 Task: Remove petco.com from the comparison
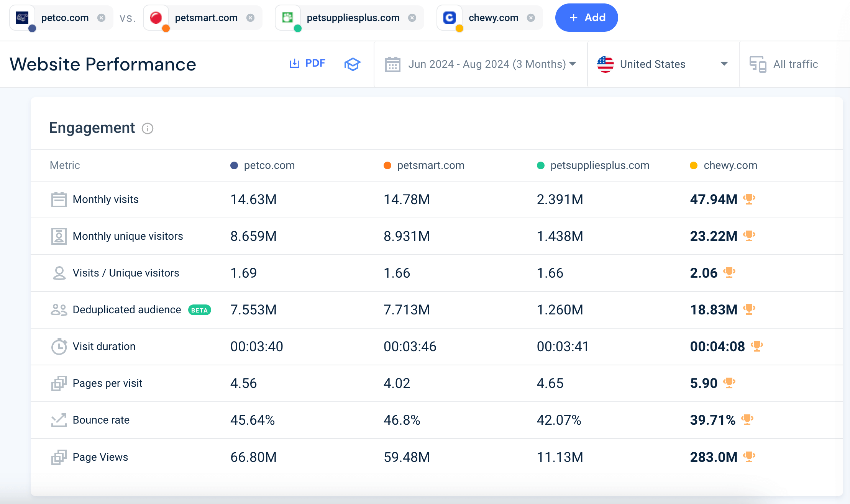[102, 17]
